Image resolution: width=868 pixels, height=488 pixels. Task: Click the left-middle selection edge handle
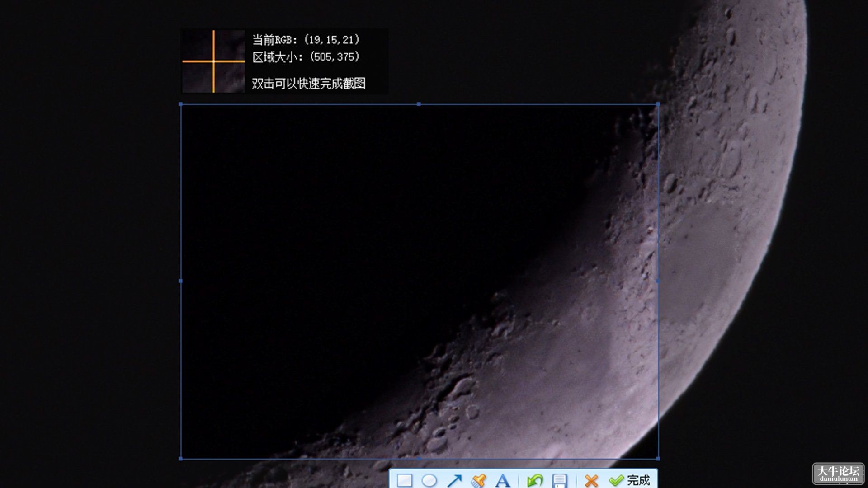(181, 281)
